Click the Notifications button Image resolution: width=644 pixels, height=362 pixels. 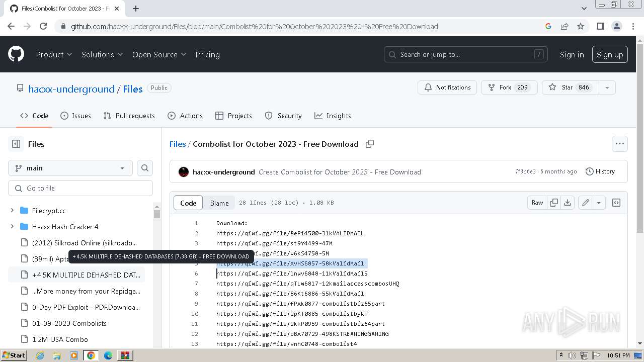[447, 87]
